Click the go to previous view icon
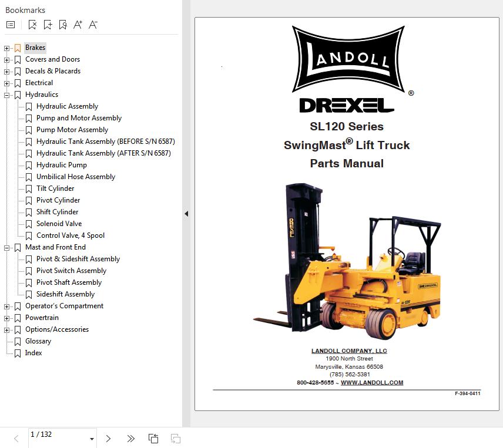503x448 pixels. (153, 439)
